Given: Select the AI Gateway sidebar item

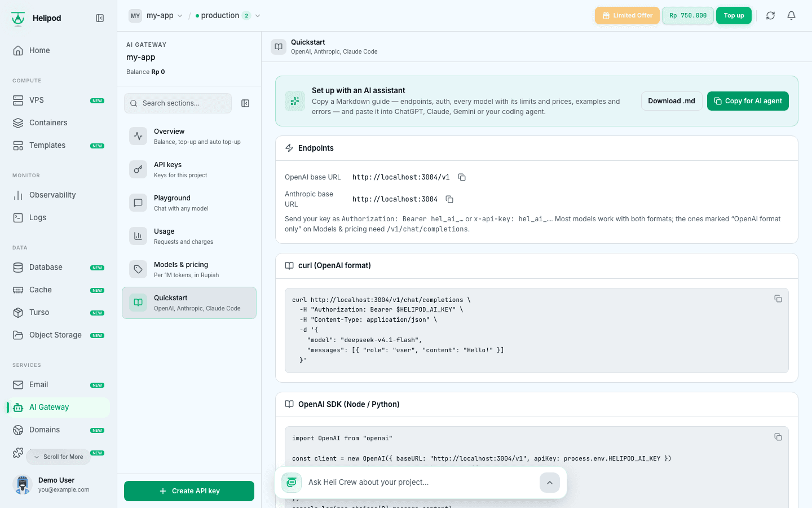Looking at the screenshot, I should point(58,407).
